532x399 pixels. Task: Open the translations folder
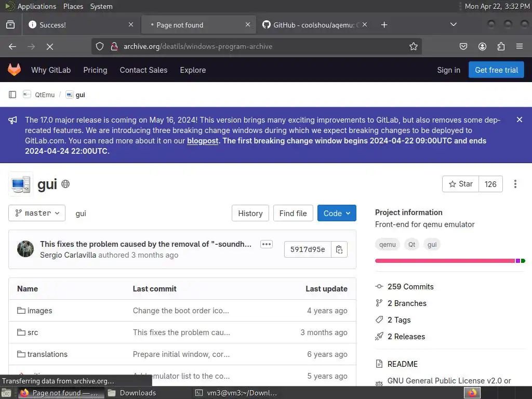point(47,354)
